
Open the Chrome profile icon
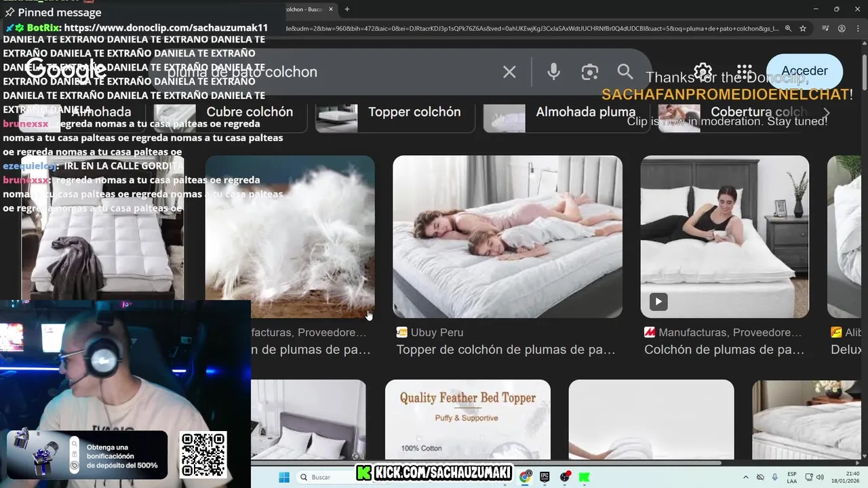[842, 28]
